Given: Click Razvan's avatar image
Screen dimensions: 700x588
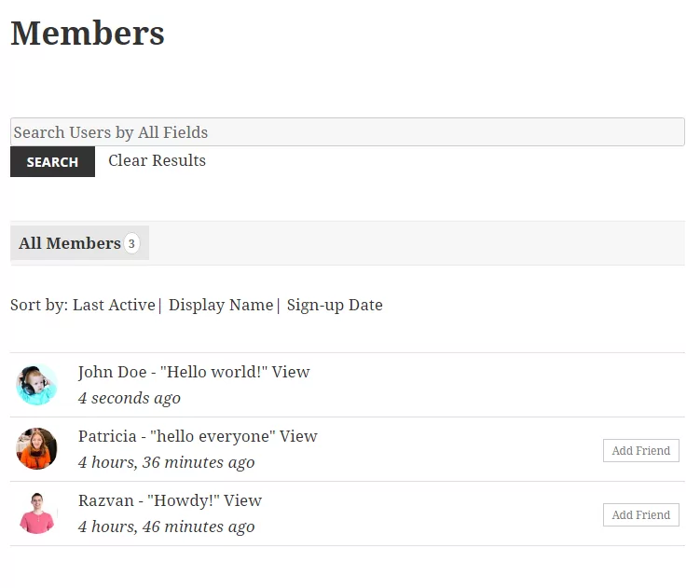Looking at the screenshot, I should 36,513.
